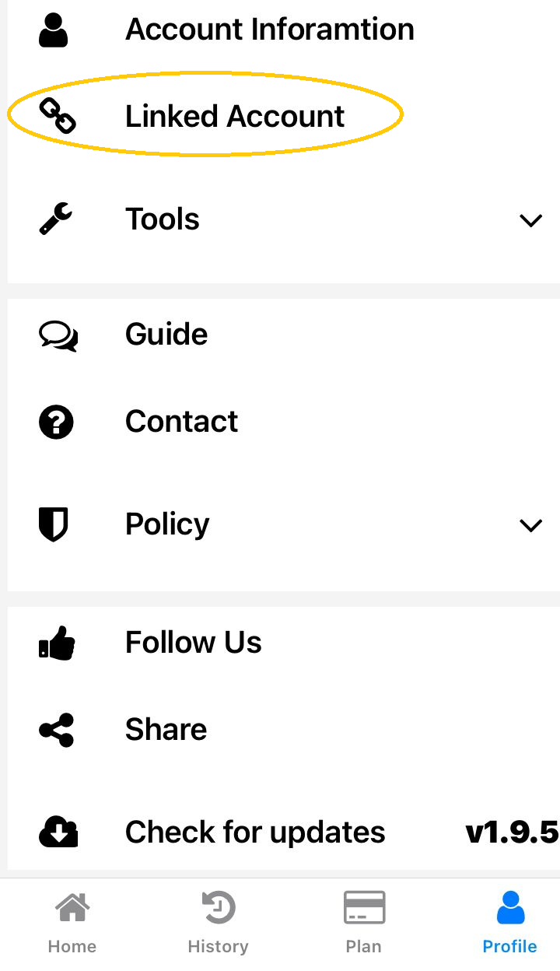Go to the Plan tab
The image size is (560, 971).
[363, 922]
